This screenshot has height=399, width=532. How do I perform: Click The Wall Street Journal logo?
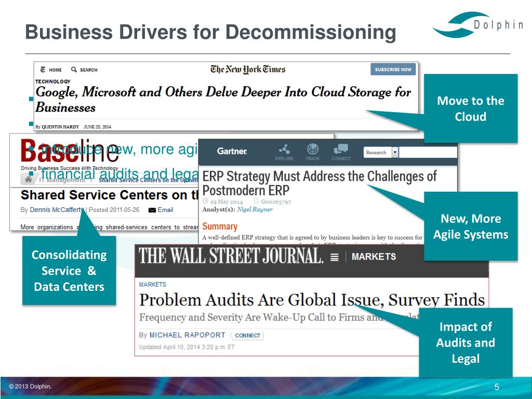click(x=231, y=256)
